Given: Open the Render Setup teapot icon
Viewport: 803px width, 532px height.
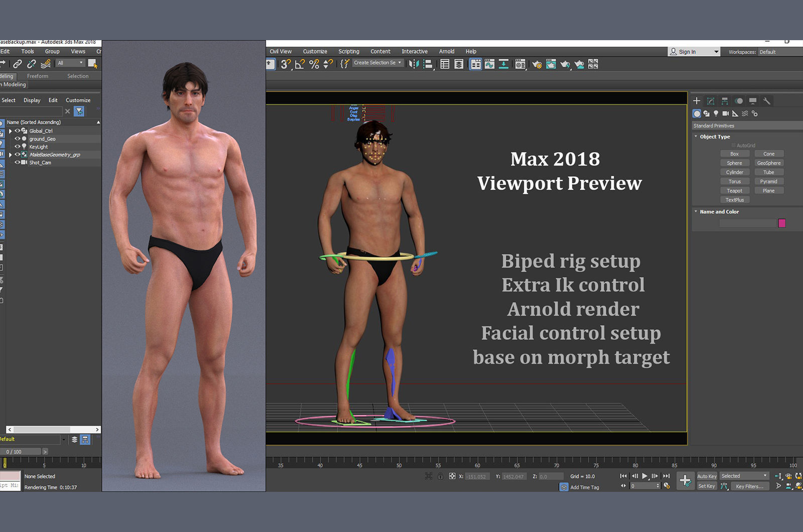Looking at the screenshot, I should (537, 64).
